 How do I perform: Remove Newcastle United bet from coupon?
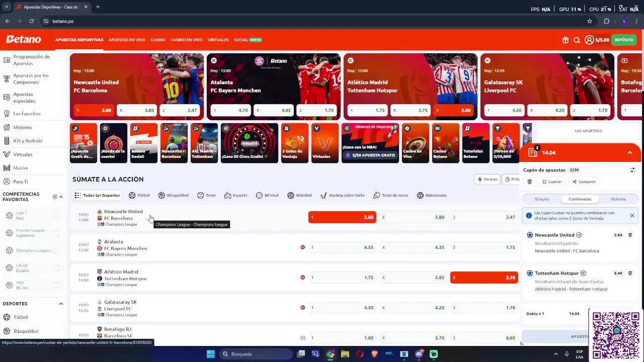(630, 235)
